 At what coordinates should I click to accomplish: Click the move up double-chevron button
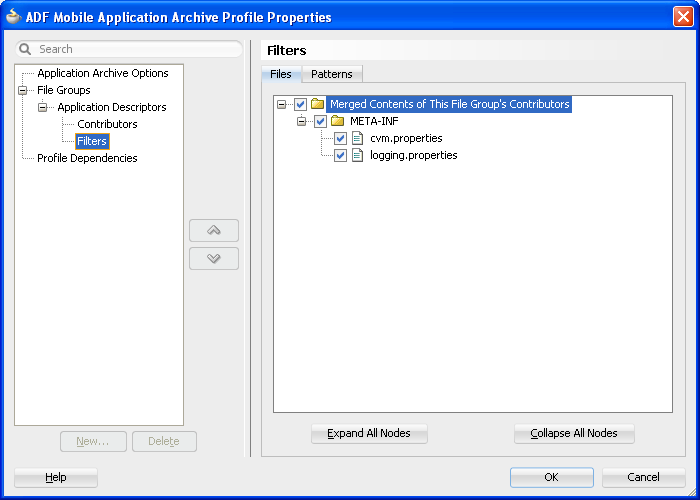(x=214, y=230)
